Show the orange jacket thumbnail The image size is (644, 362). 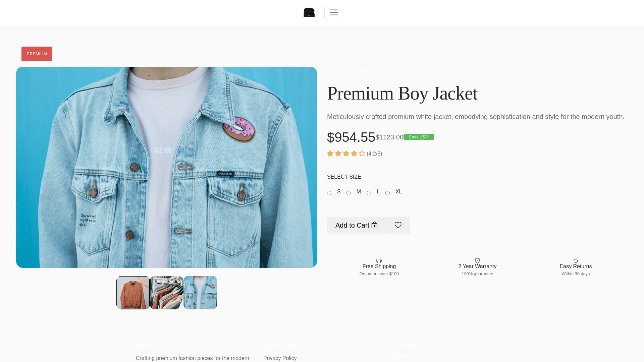(x=133, y=293)
